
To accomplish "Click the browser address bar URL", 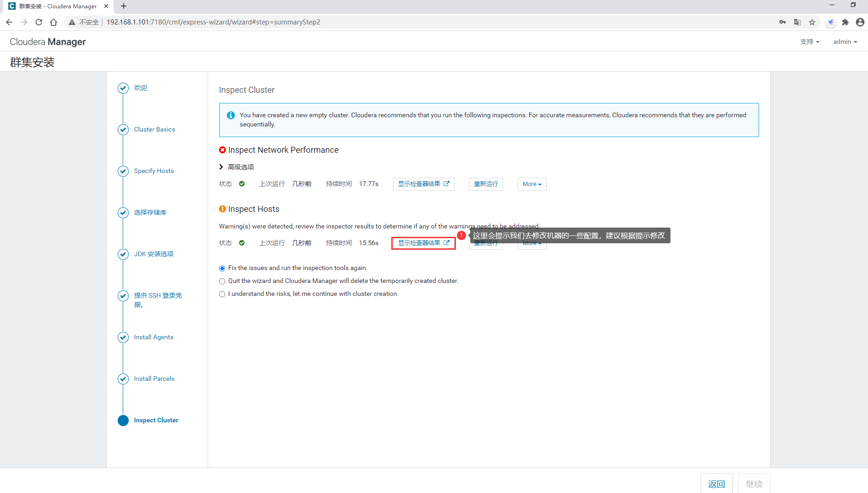I will tap(213, 22).
